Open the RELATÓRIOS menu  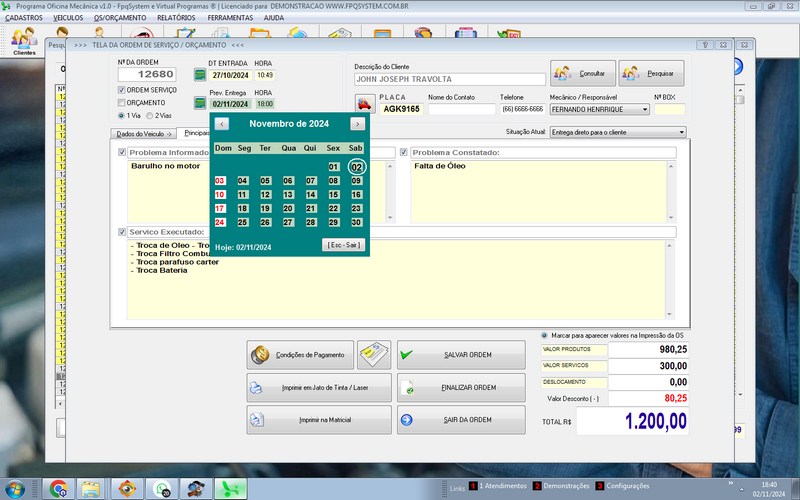176,18
